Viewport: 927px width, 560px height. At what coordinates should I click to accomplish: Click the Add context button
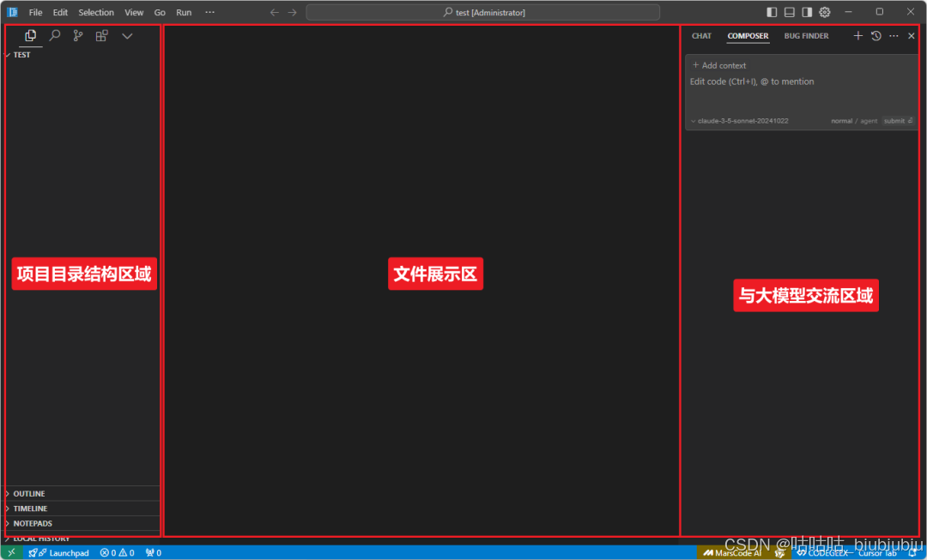[x=719, y=65]
